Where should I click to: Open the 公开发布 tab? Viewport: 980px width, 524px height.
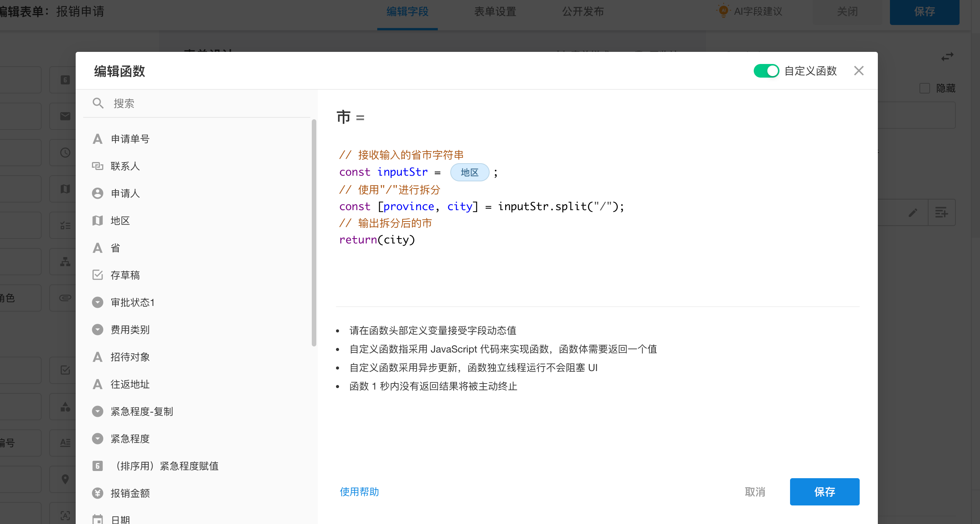583,11
